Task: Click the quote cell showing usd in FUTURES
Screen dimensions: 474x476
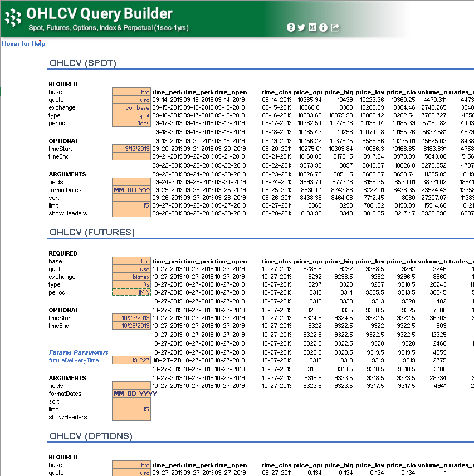Action: [131, 269]
